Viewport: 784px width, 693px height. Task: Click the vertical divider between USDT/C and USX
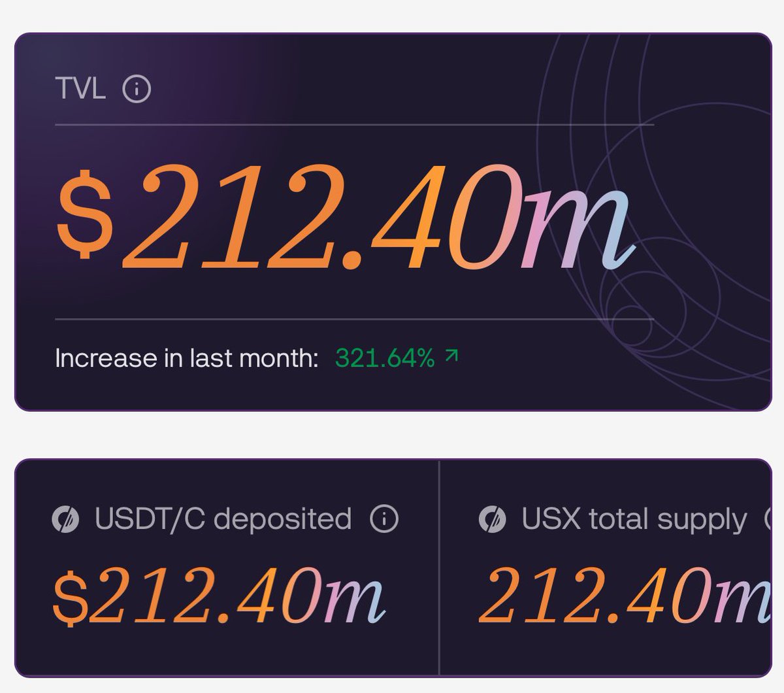439,567
